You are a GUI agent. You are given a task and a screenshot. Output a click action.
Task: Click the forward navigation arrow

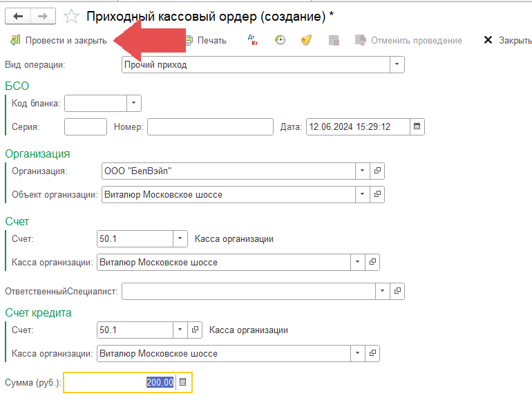(x=42, y=15)
